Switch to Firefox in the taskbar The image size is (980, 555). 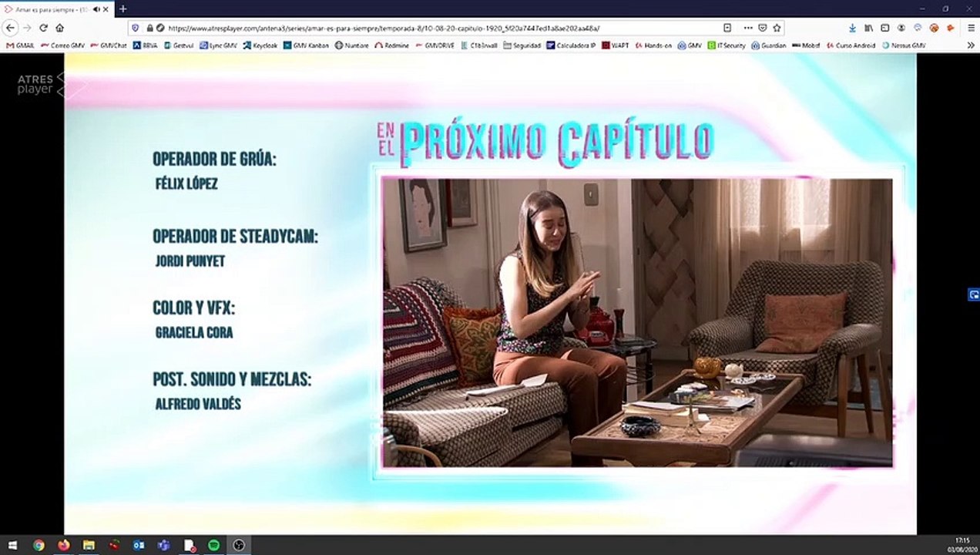tap(63, 545)
